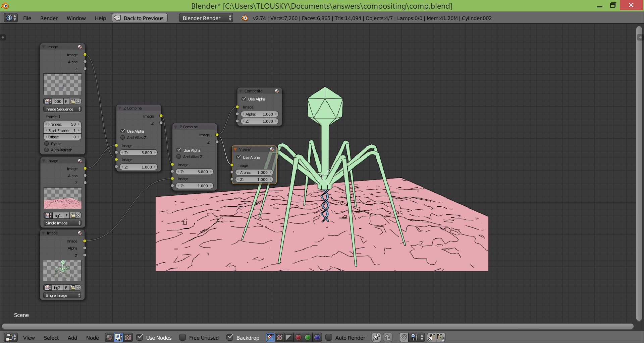Select the Material node tree type icon
Image resolution: width=644 pixels, height=343 pixels.
tap(109, 337)
